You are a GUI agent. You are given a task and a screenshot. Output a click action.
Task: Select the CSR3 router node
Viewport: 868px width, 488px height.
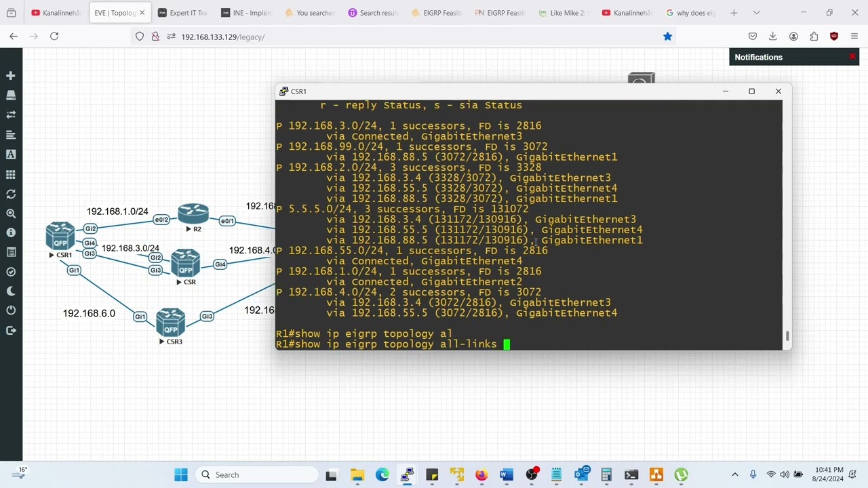click(170, 323)
